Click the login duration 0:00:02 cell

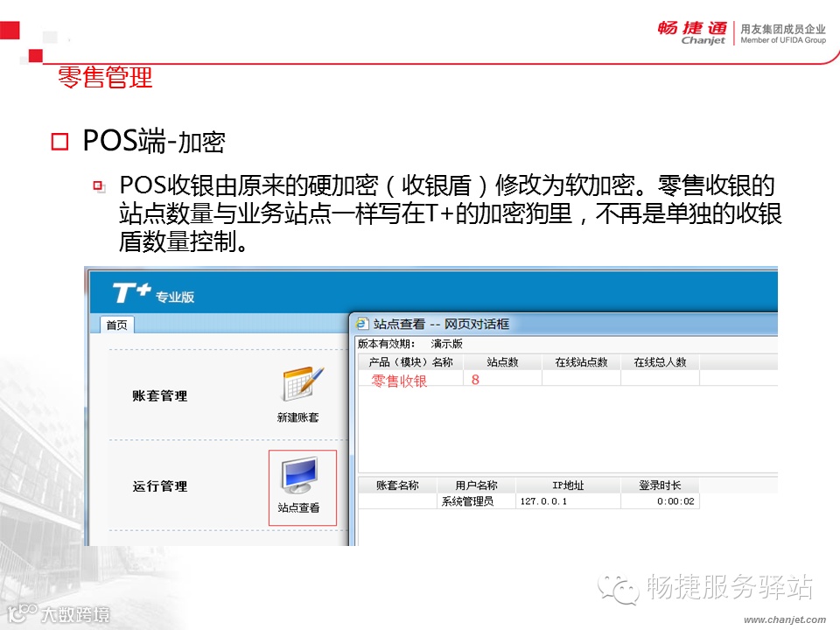pos(660,501)
